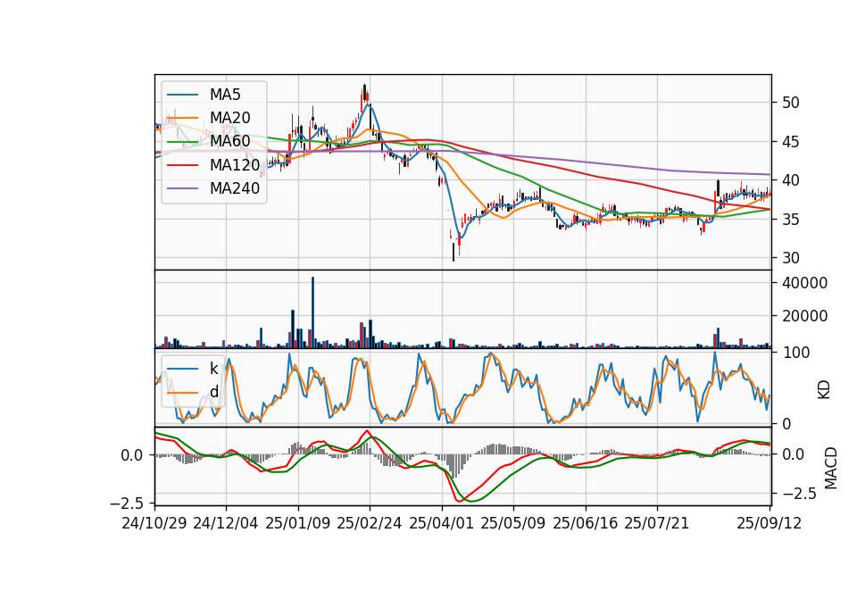The width and height of the screenshot is (857, 616).
Task: Select the 25/02/24 date label
Action: tap(370, 523)
